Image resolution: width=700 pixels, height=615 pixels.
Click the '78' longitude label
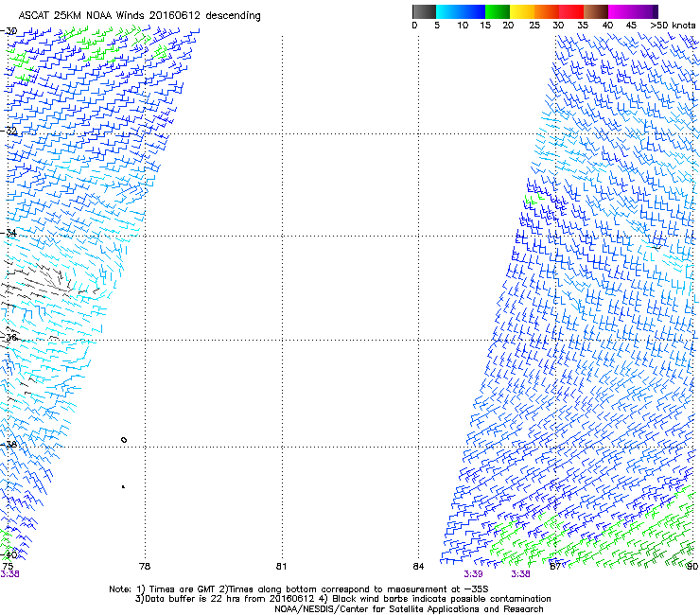click(145, 566)
